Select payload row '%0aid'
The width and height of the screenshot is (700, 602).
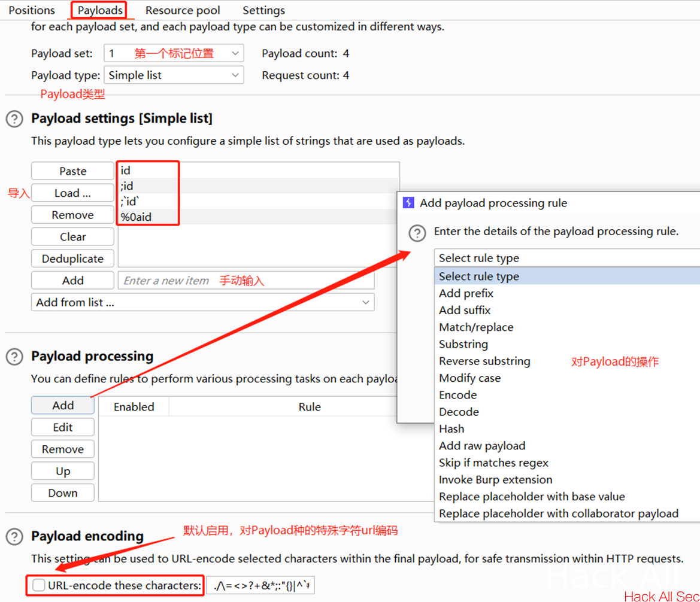pos(259,217)
